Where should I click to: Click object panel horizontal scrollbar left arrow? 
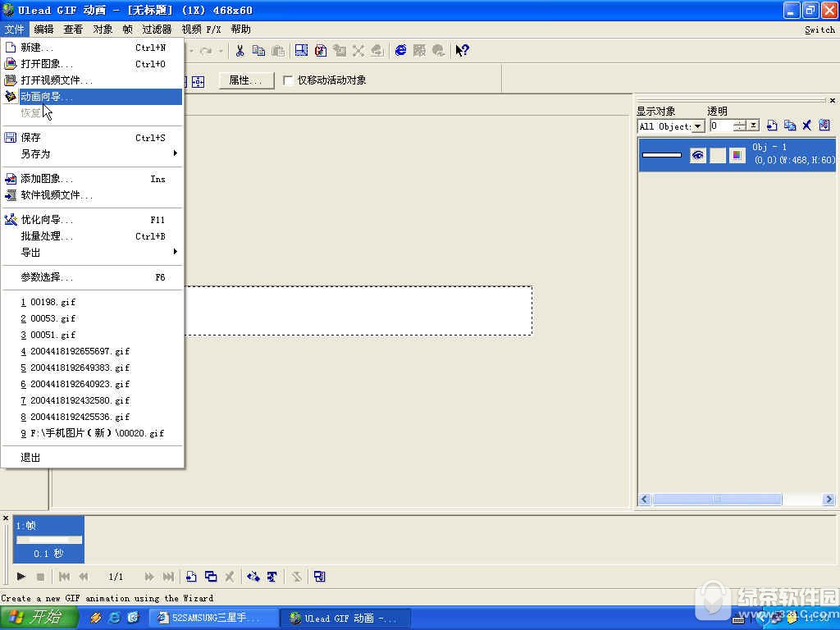[645, 500]
